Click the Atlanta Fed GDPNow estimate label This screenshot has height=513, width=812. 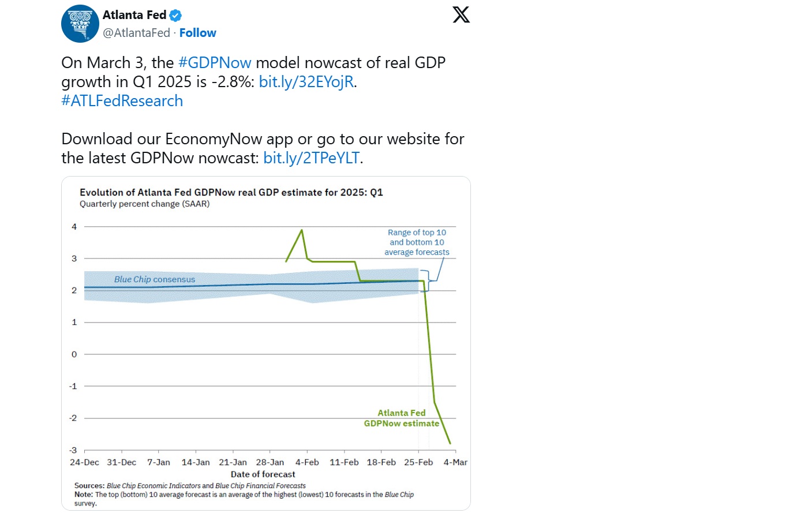[x=402, y=418]
